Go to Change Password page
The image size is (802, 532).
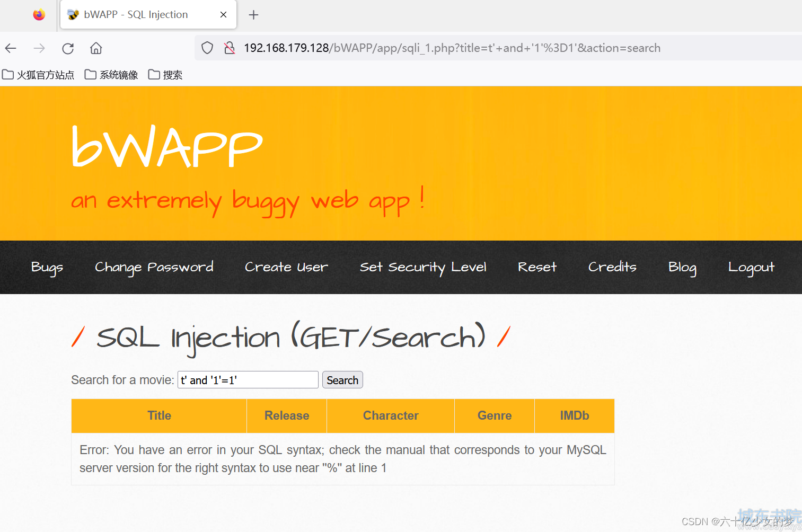154,267
